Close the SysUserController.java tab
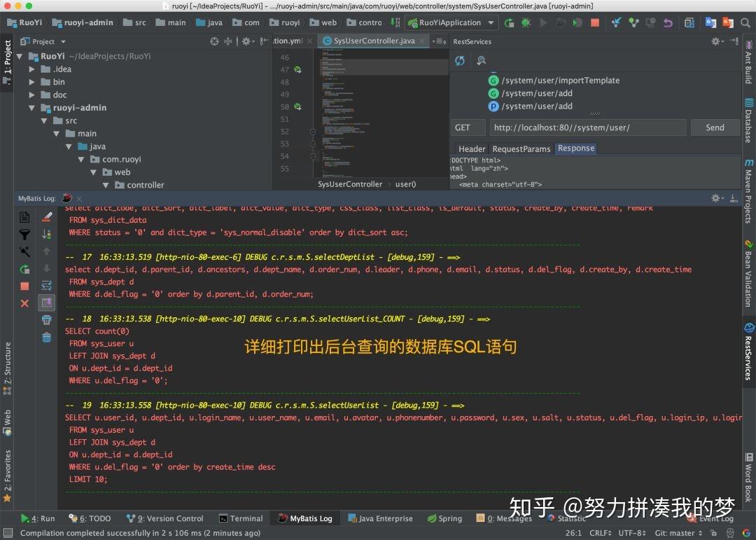The height and width of the screenshot is (540, 756). coord(422,41)
